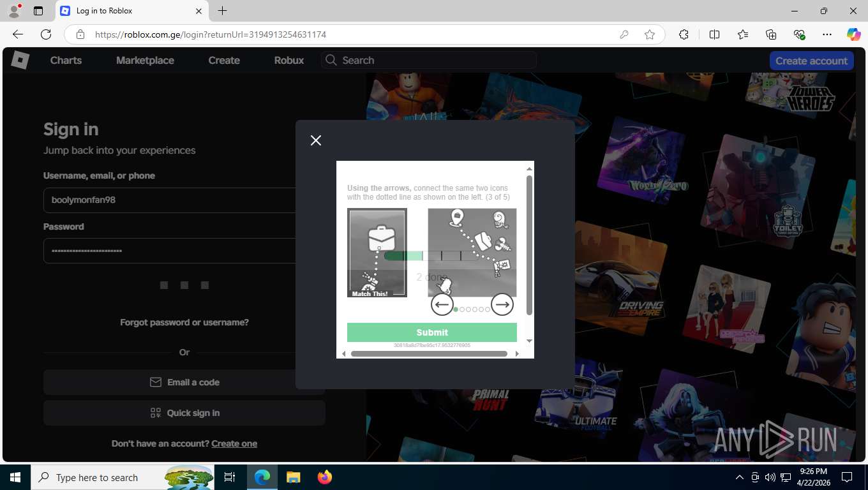The width and height of the screenshot is (868, 490).
Task: Click the right arrow in captcha
Action: tap(502, 304)
